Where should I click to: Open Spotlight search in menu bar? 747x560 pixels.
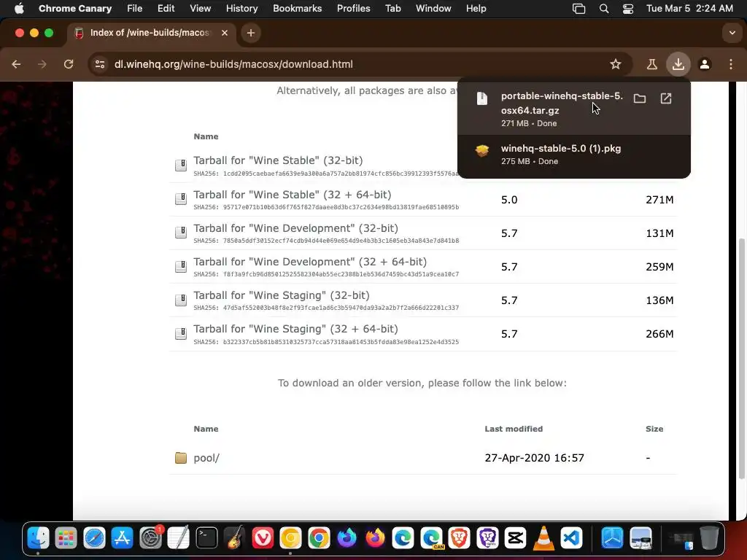tap(603, 9)
